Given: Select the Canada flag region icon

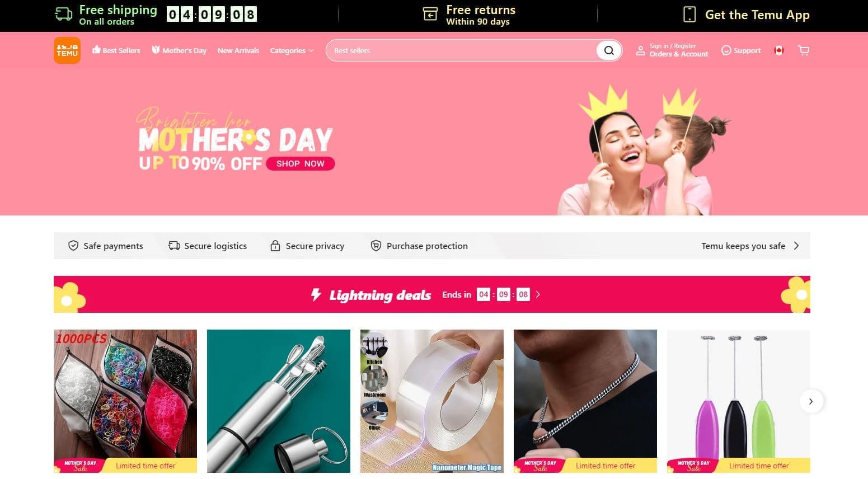Looking at the screenshot, I should click(x=778, y=50).
